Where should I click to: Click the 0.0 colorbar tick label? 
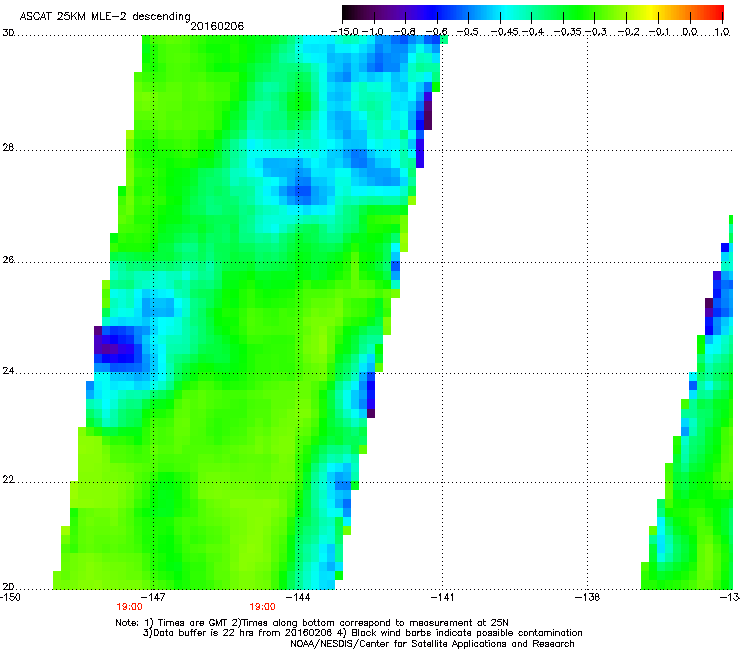coord(690,32)
